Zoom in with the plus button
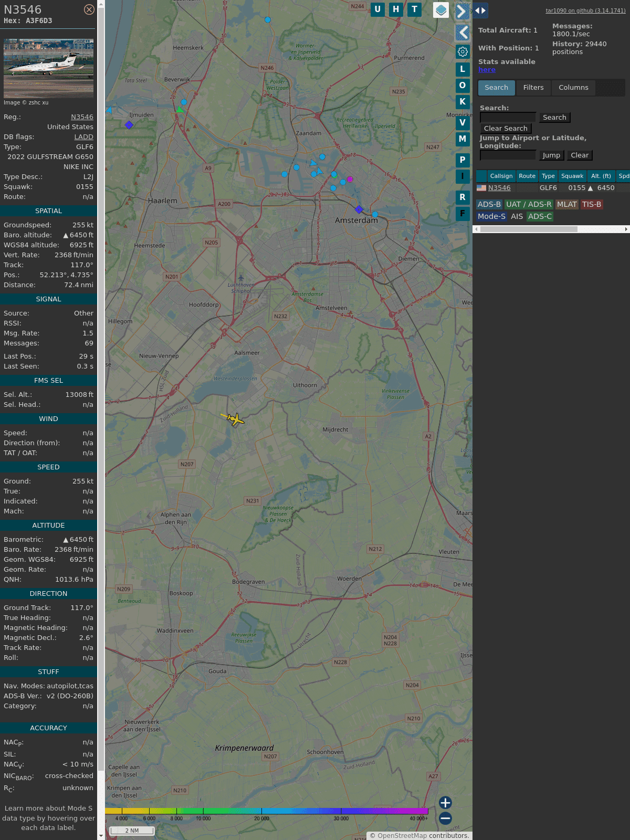Image resolution: width=630 pixels, height=840 pixels. [x=445, y=802]
